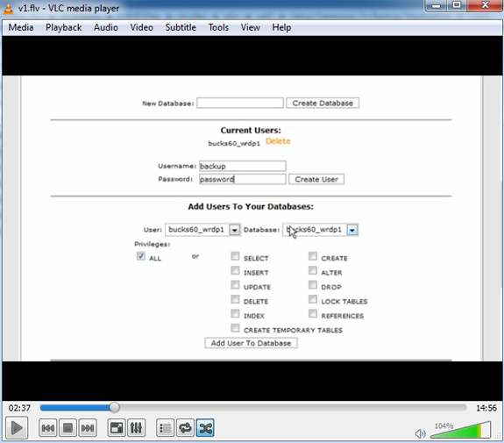Image resolution: width=504 pixels, height=443 pixels.
Task: Close the VLC media player window
Action: click(485, 5)
